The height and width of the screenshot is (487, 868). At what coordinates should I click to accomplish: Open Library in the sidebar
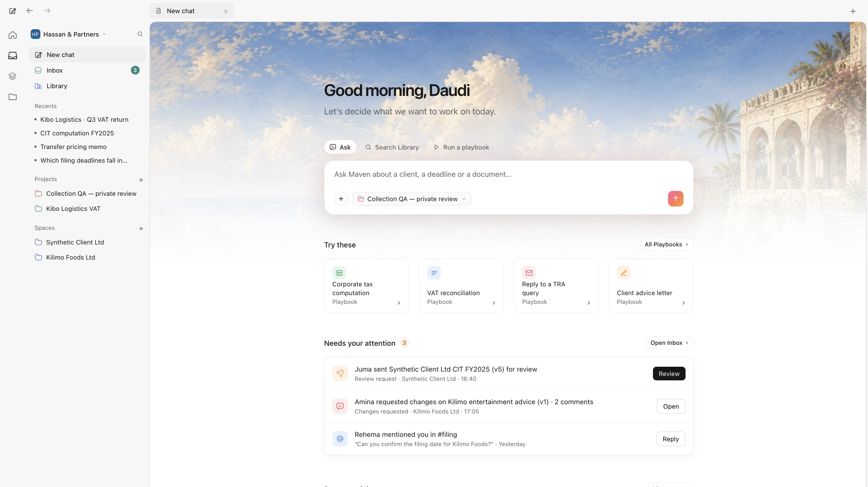(87, 86)
